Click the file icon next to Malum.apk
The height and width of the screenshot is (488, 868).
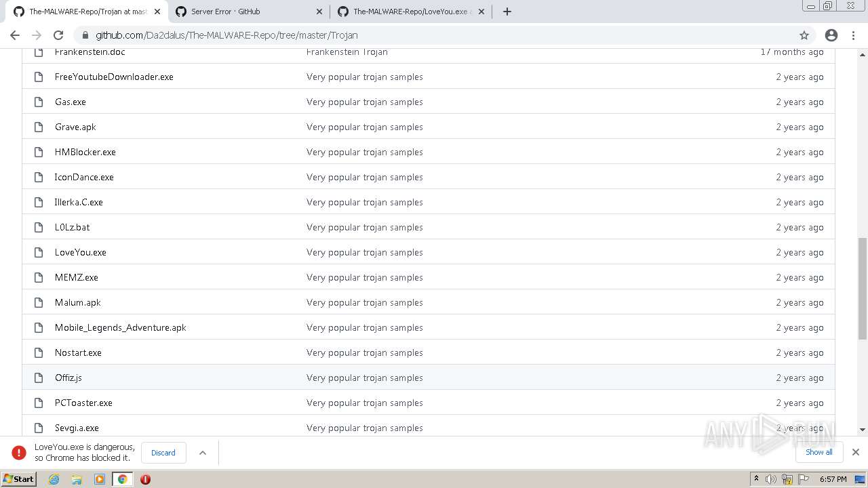tap(39, 302)
